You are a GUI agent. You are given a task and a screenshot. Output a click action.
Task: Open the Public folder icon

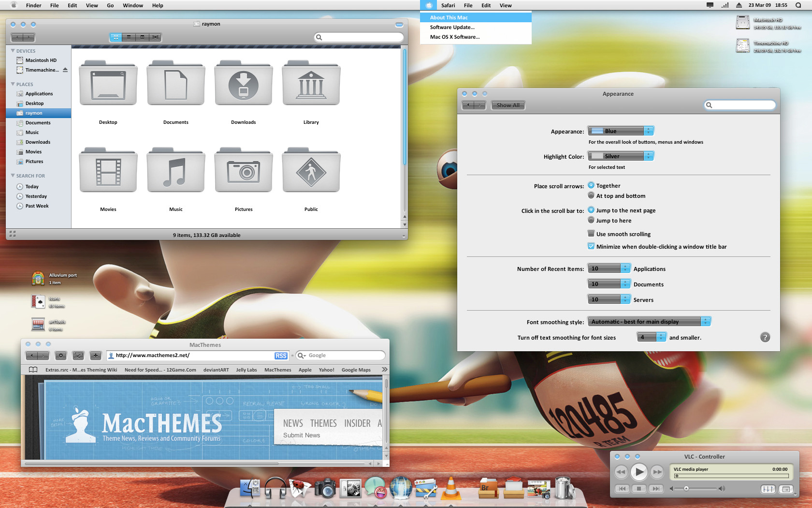pos(311,170)
